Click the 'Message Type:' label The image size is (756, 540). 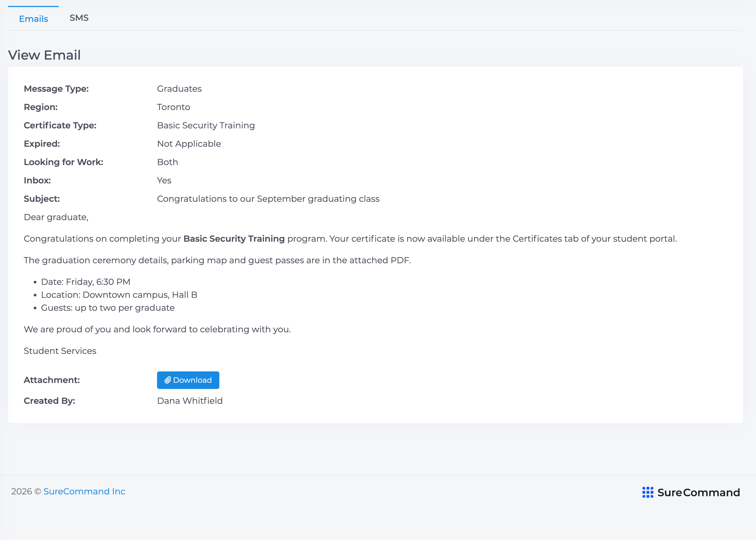click(x=56, y=89)
